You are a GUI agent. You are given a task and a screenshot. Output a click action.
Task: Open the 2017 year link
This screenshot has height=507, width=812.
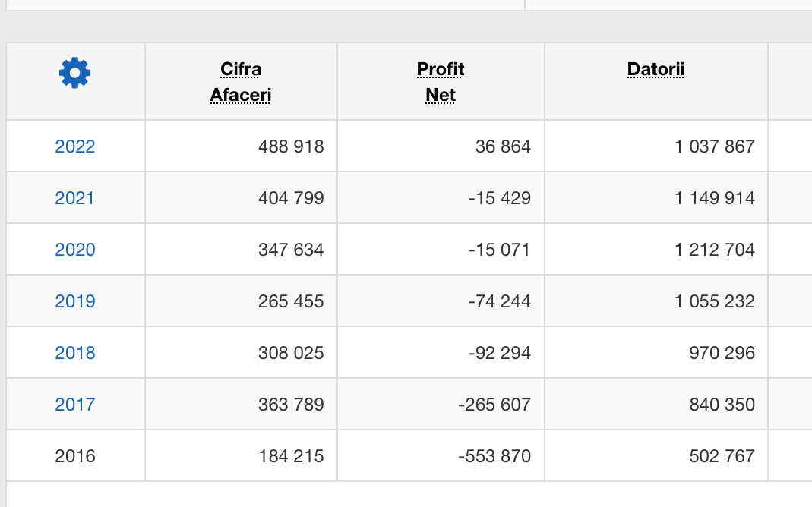[75, 405]
